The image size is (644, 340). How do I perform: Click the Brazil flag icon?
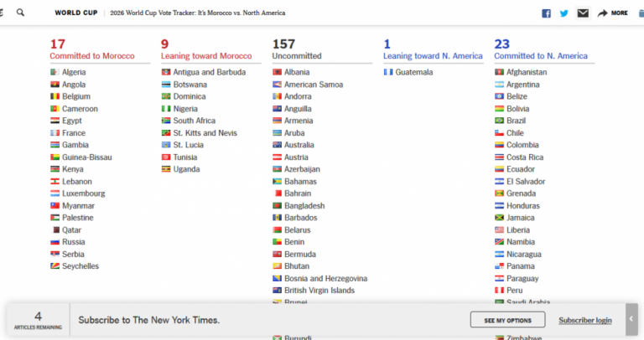499,121
